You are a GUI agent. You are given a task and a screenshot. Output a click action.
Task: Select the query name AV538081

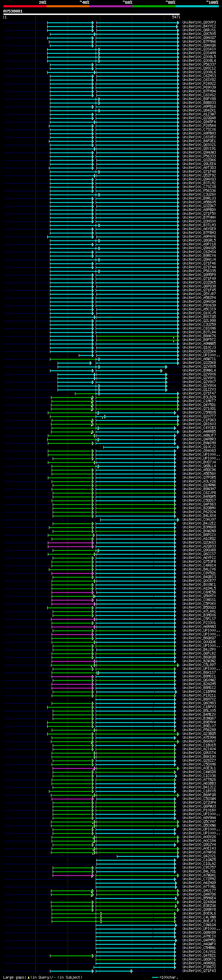13,11
